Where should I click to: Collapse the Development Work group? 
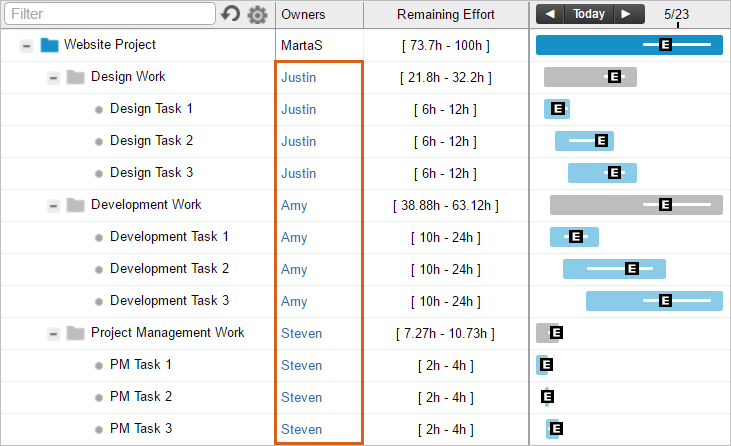click(53, 205)
